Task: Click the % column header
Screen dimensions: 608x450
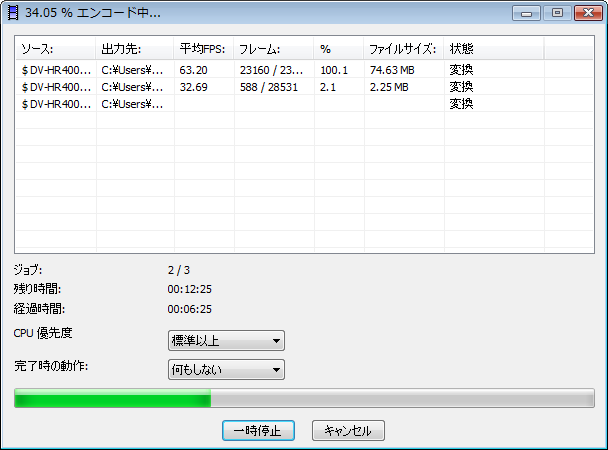Action: (338, 49)
